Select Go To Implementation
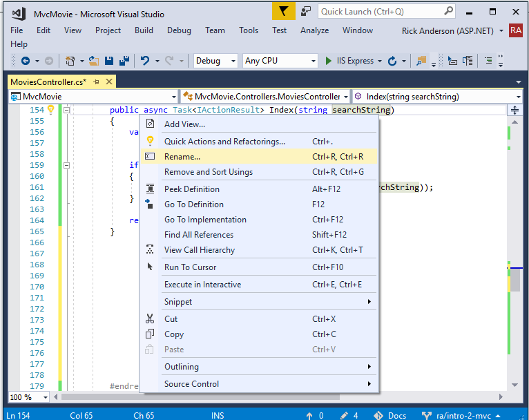The width and height of the screenshot is (529, 420). 259,219
